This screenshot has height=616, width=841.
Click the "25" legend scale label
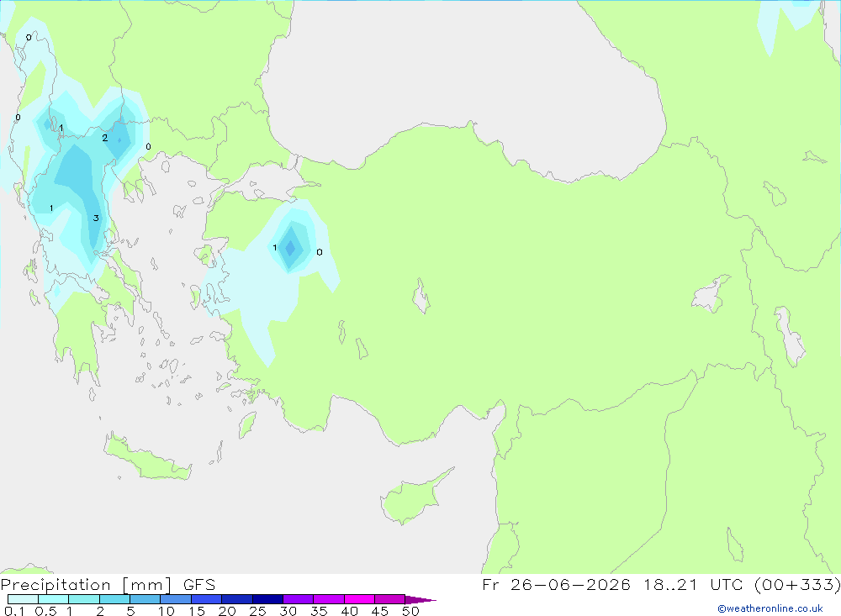point(258,611)
